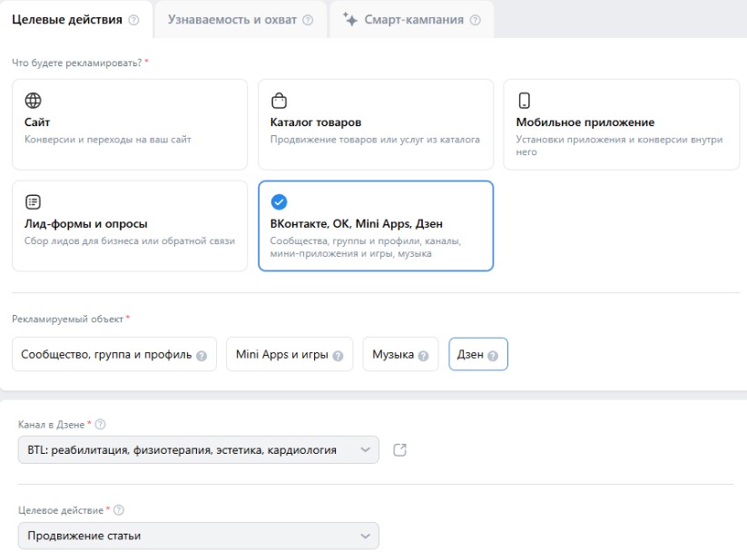
Task: Click the shopping bag icon for Каталог товаров
Action: pyautogui.click(x=279, y=101)
